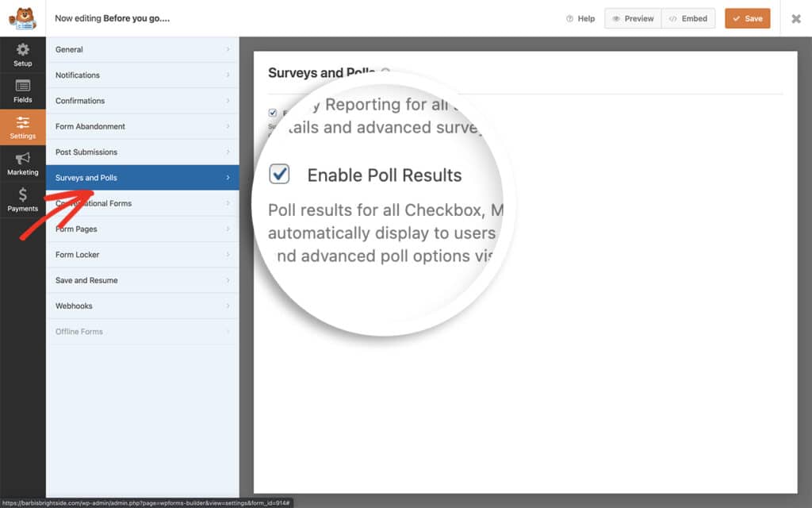The width and height of the screenshot is (812, 508).
Task: Toggle the small Survey Reporting checkbox
Action: point(273,113)
